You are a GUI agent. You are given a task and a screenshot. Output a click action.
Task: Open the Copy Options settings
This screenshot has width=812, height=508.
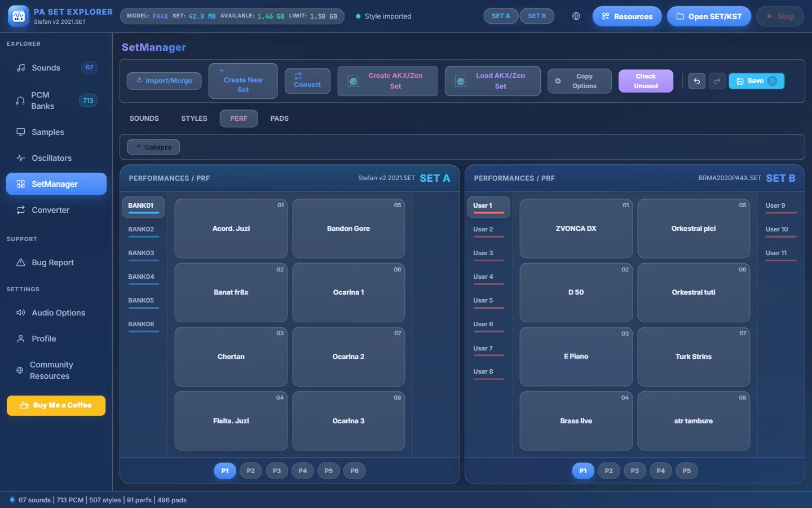(x=580, y=81)
